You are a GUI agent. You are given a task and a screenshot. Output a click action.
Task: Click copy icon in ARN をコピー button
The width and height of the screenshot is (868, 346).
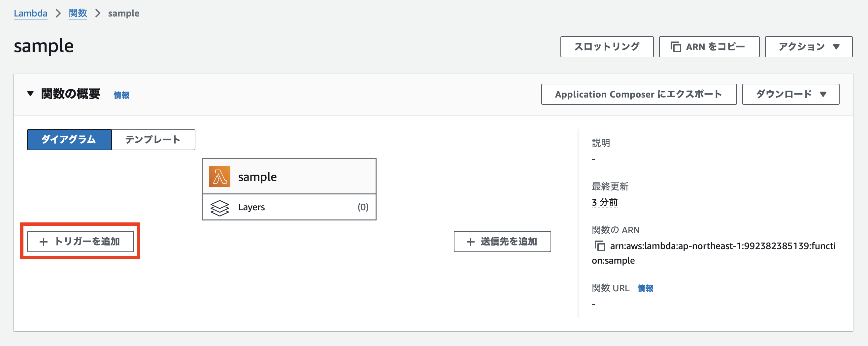coord(676,47)
